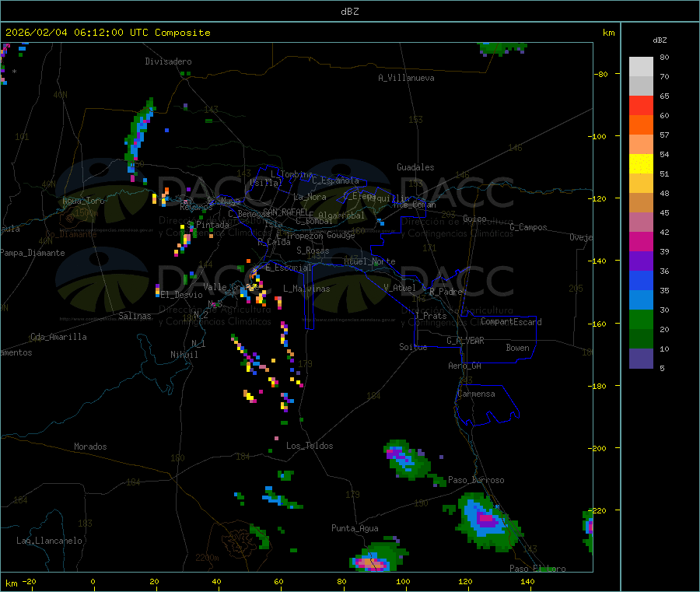Screen dimensions: 700x592
Task: Click the Los_Toldos label
Action: pos(310,446)
